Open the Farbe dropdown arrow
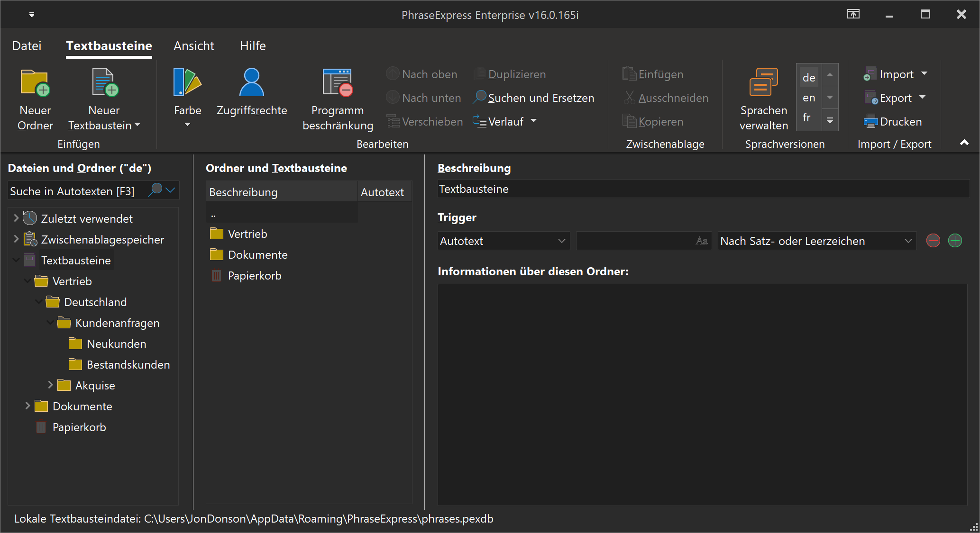The width and height of the screenshot is (980, 533). click(187, 125)
